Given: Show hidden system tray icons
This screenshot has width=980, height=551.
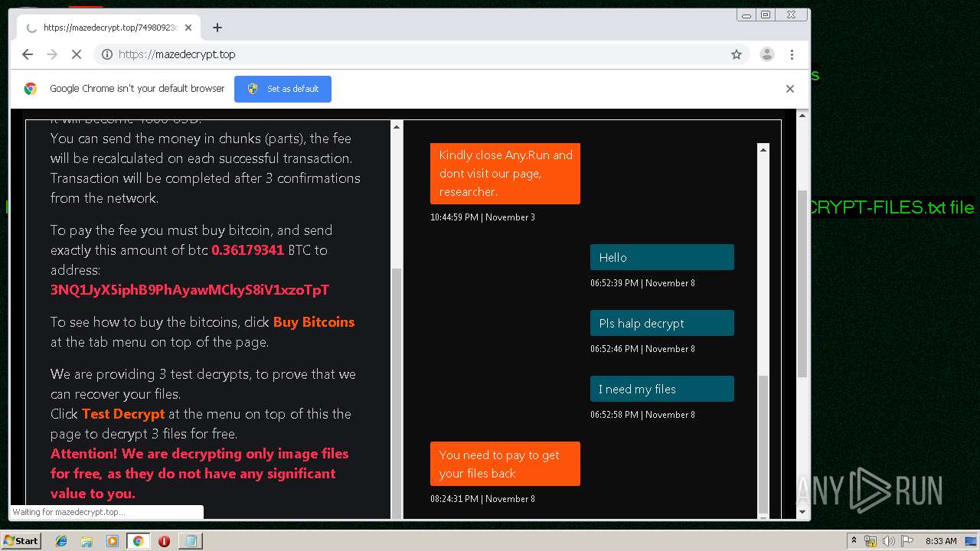Looking at the screenshot, I should pyautogui.click(x=854, y=541).
